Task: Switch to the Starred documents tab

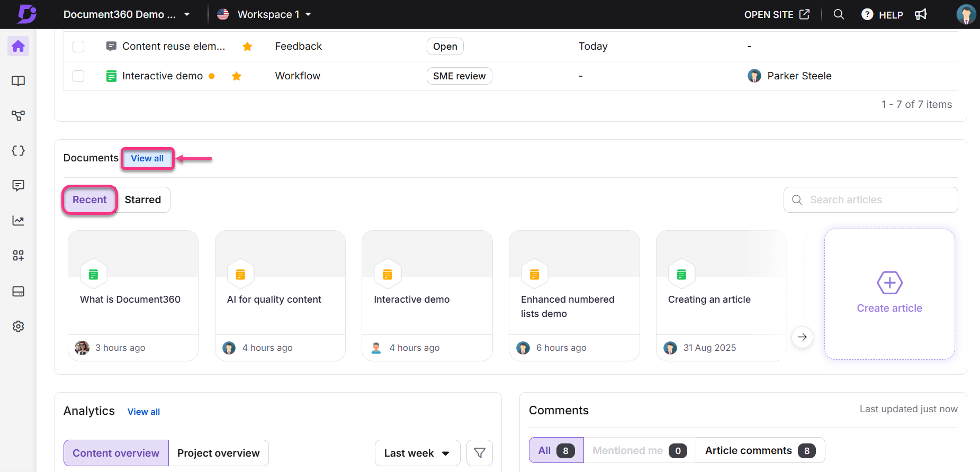Action: [x=143, y=199]
